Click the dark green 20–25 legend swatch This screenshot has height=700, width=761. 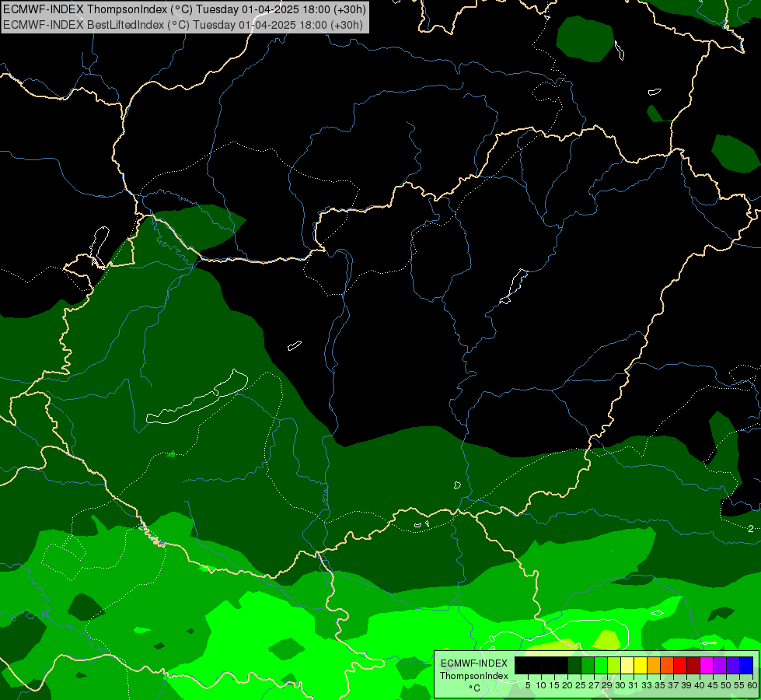574,665
